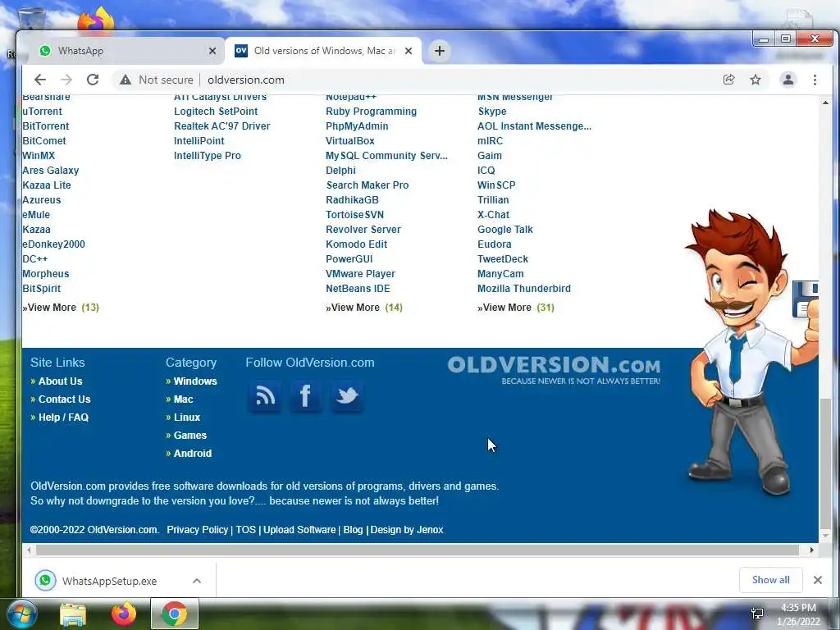Image resolution: width=840 pixels, height=630 pixels.
Task: Open File Explorer from the taskbar
Action: [x=73, y=614]
